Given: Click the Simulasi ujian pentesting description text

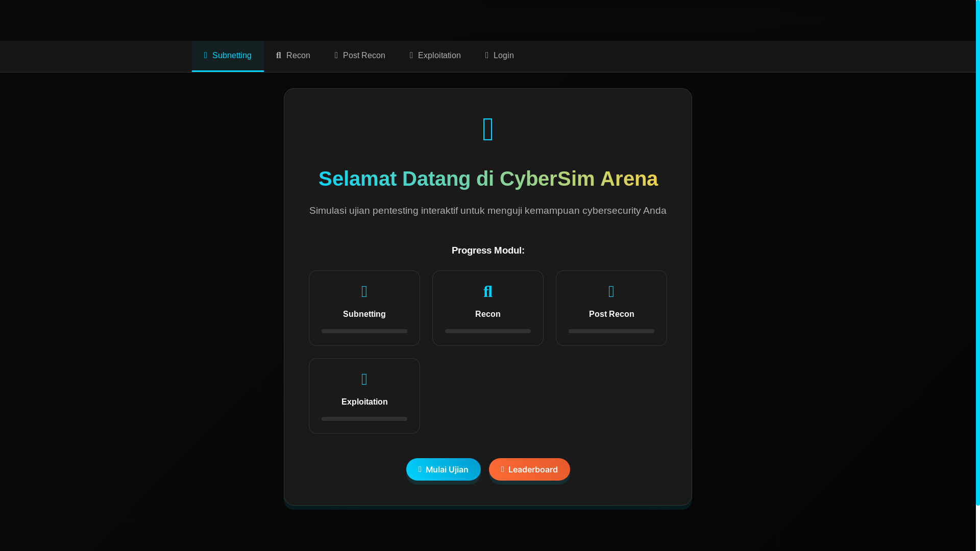Looking at the screenshot, I should (488, 211).
